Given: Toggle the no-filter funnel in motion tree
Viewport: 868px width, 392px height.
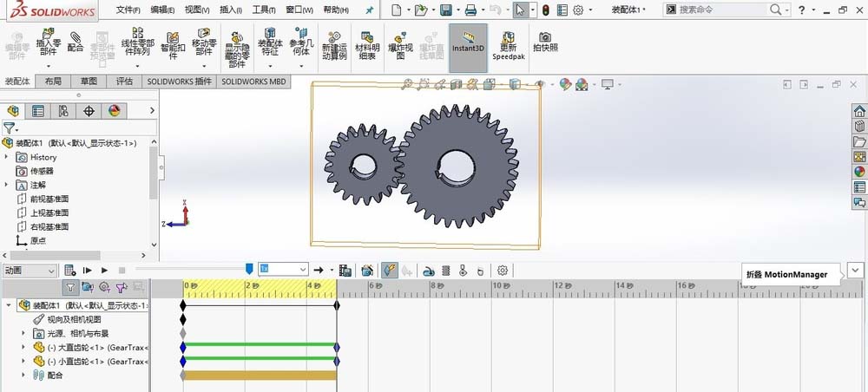Looking at the screenshot, I should (x=70, y=287).
